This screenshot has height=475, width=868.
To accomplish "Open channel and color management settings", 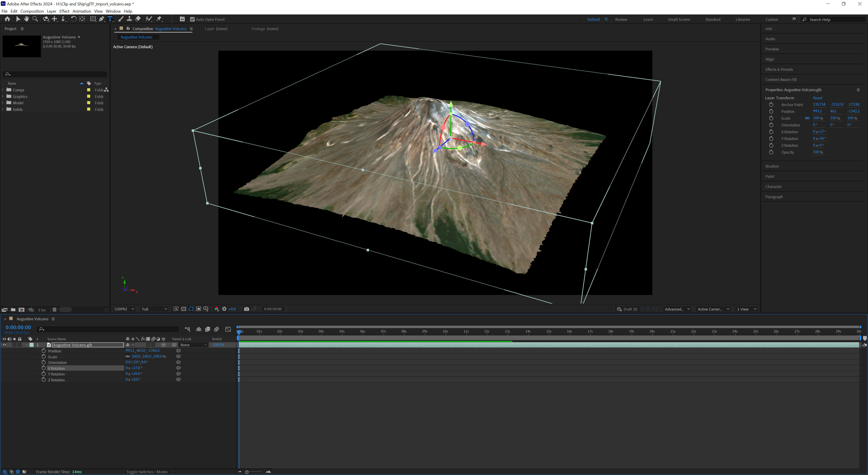I will click(217, 309).
